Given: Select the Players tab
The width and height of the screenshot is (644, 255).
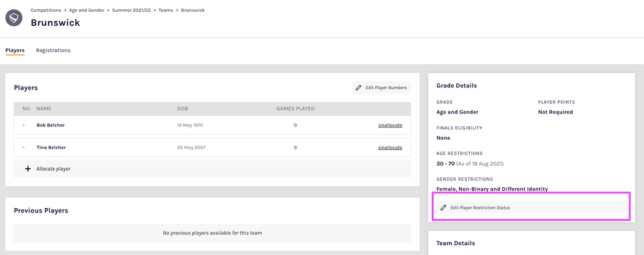Looking at the screenshot, I should coord(15,51).
